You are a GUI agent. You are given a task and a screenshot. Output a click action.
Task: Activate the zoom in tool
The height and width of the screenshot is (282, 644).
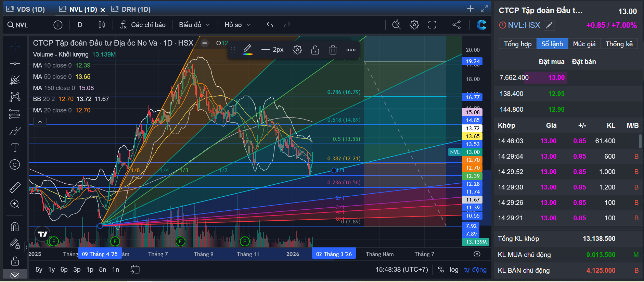pyautogui.click(x=15, y=204)
